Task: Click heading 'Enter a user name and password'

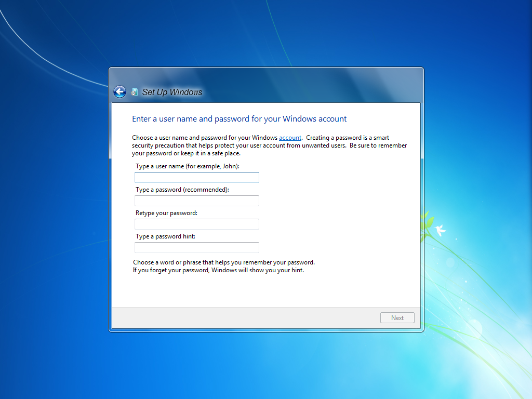Action: pos(239,119)
